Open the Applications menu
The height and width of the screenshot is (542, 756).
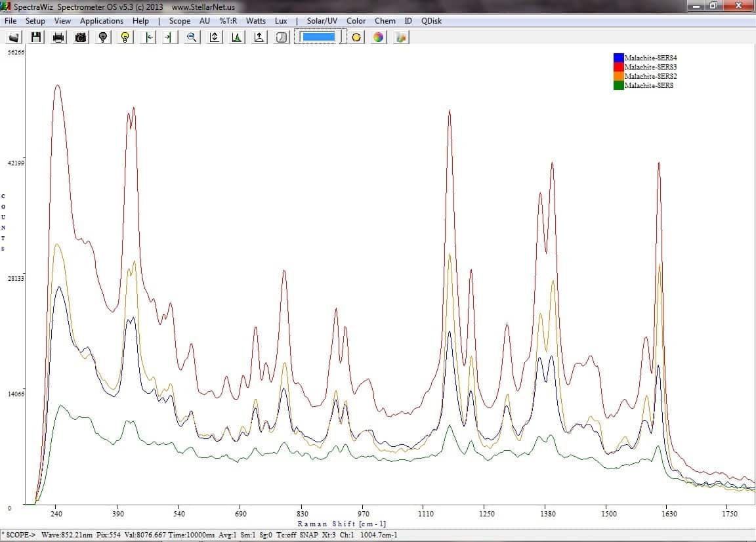point(102,21)
